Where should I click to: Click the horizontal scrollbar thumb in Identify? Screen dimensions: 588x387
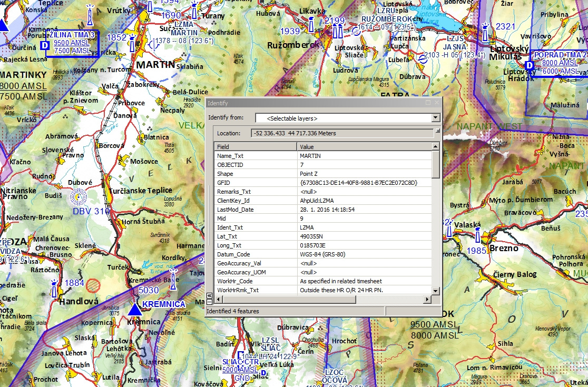pos(289,299)
